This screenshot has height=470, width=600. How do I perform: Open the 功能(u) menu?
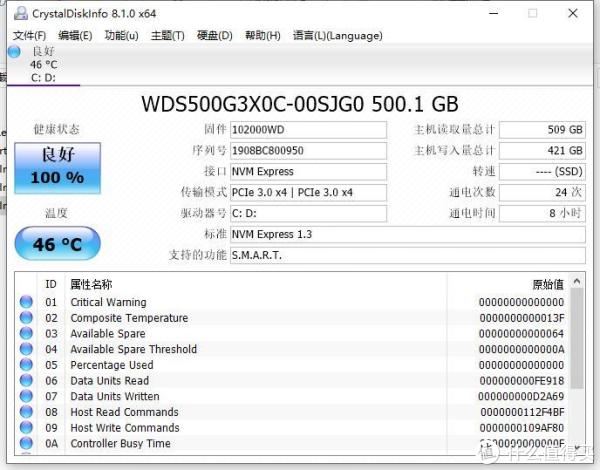[x=121, y=36]
